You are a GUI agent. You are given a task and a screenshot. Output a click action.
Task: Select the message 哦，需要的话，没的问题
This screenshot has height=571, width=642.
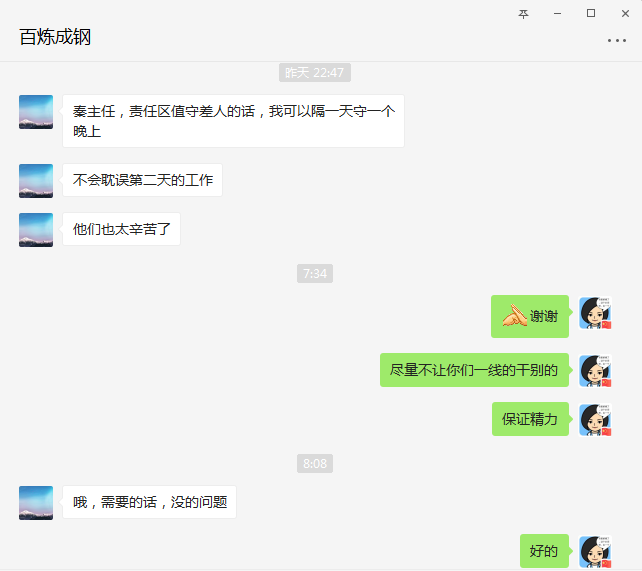149,502
